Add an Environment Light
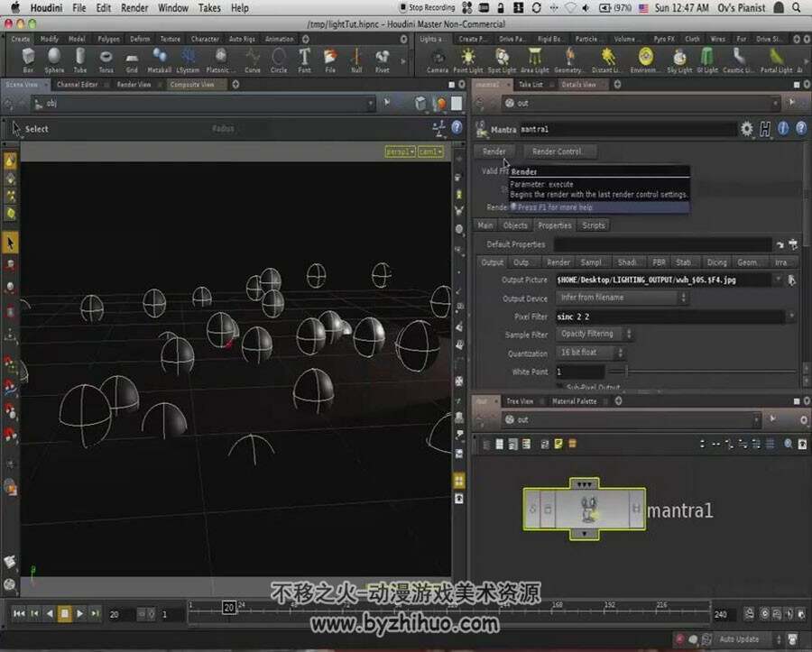This screenshot has height=652, width=812. pyautogui.click(x=646, y=60)
